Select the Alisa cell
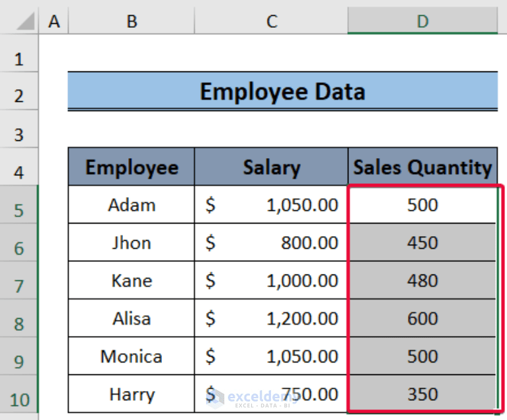507x420 pixels. (x=132, y=318)
